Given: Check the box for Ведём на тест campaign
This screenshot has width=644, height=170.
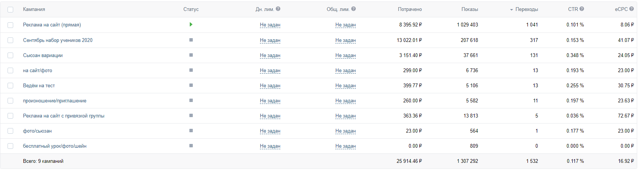Looking at the screenshot, I should click(10, 85).
